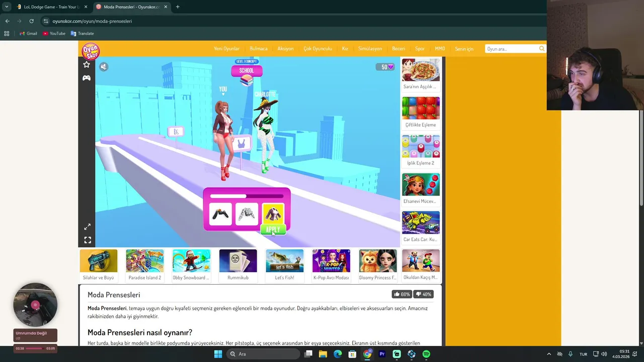Open File Explorer from taskbar
The height and width of the screenshot is (362, 644).
coord(323,354)
